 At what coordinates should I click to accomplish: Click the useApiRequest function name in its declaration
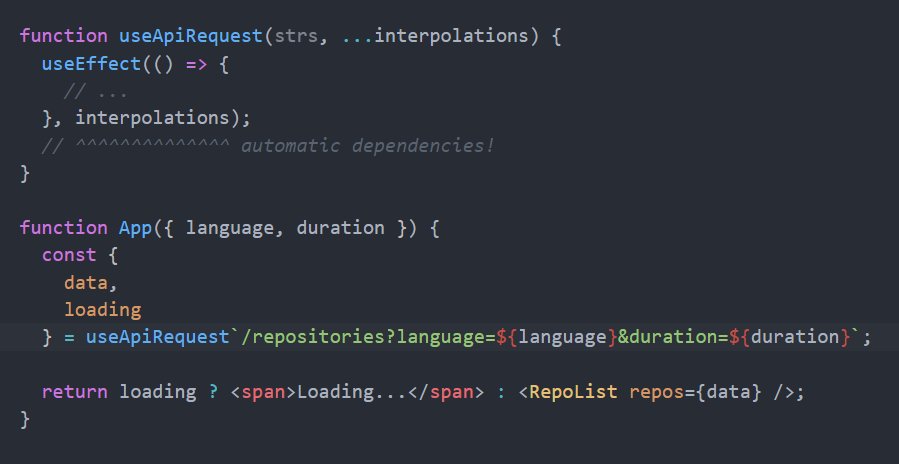pyautogui.click(x=190, y=36)
